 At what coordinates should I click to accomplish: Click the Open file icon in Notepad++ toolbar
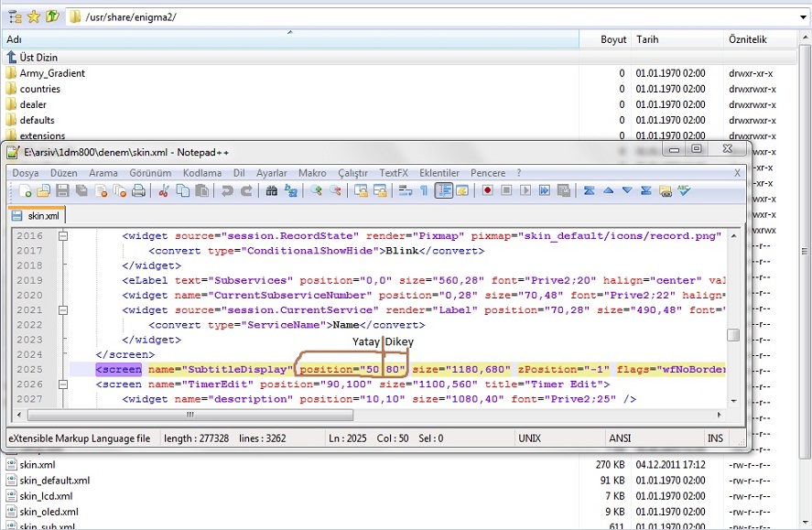pyautogui.click(x=44, y=191)
